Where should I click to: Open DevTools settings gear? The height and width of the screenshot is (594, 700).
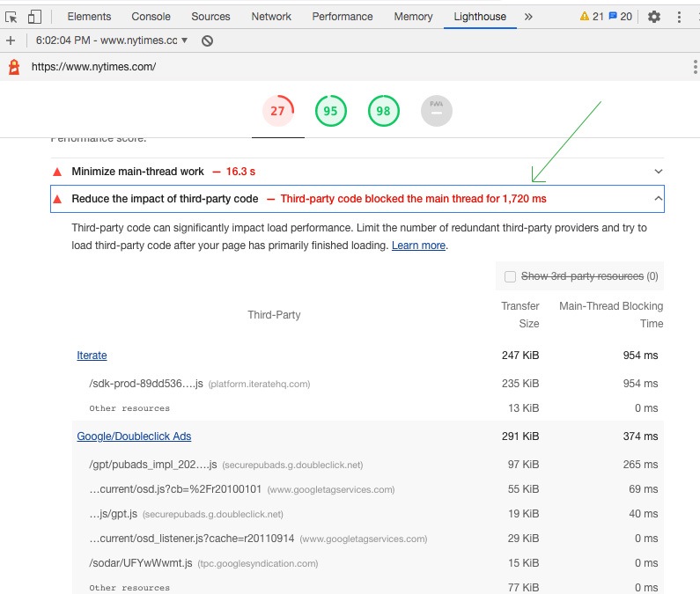coord(654,17)
